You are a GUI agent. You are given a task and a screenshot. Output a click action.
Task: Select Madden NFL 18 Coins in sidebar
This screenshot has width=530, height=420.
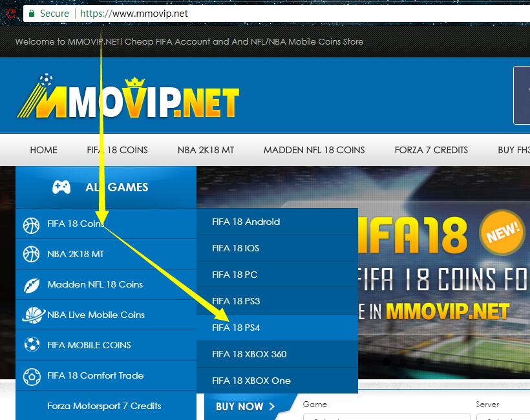[106, 284]
